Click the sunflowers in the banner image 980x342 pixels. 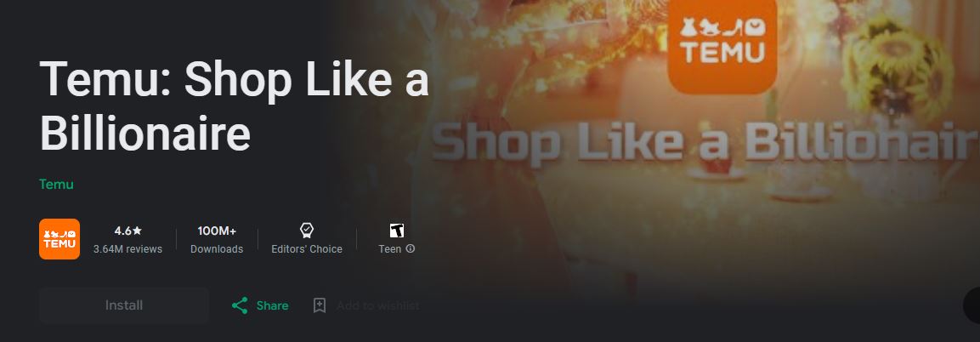tap(894, 70)
